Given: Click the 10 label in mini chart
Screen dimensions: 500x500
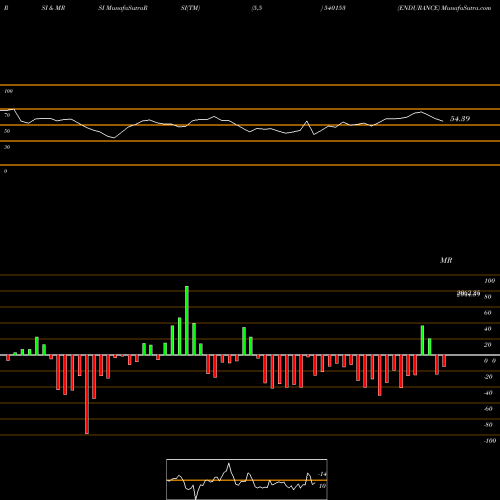Looking at the screenshot, I should [x=322, y=486].
